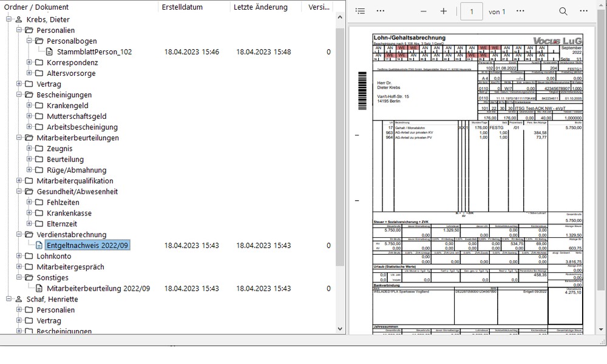Click the Mitarbeiterbeurteilung 2022/09 document icon
The height and width of the screenshot is (364, 607).
[39, 288]
